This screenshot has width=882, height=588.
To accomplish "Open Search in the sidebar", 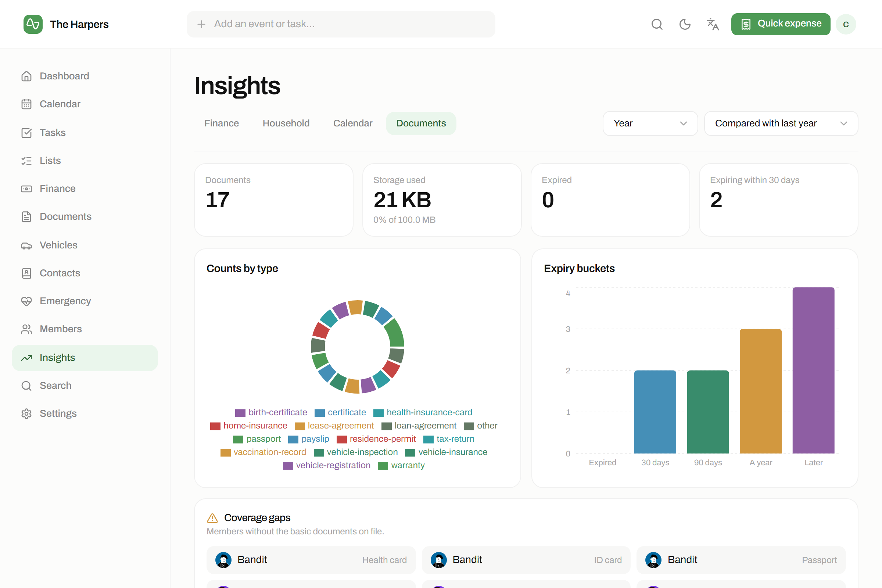I will pyautogui.click(x=85, y=386).
